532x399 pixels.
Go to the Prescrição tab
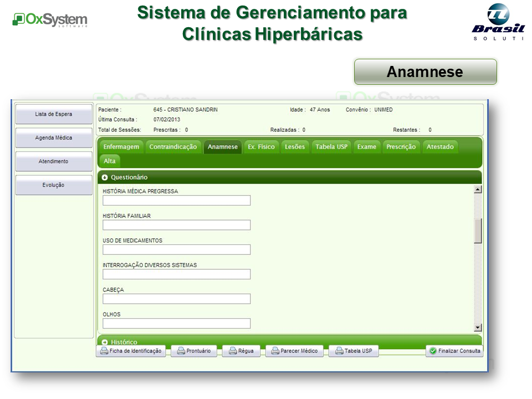click(401, 147)
